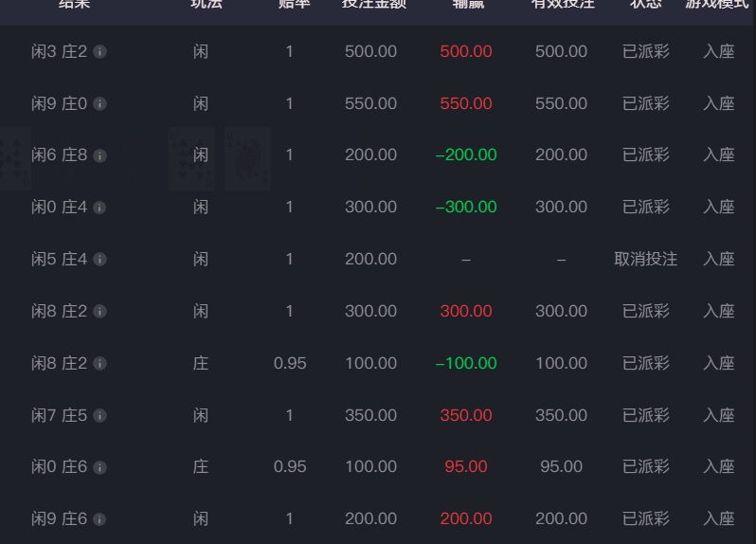The image size is (756, 544).
Task: Click 入座 game mode in 闲3 庄2 row
Action: [718, 51]
